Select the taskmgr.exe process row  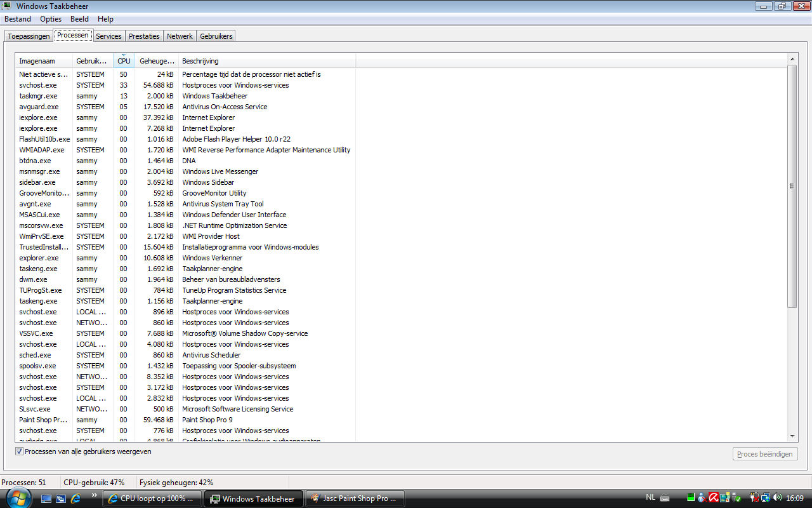pyautogui.click(x=185, y=96)
